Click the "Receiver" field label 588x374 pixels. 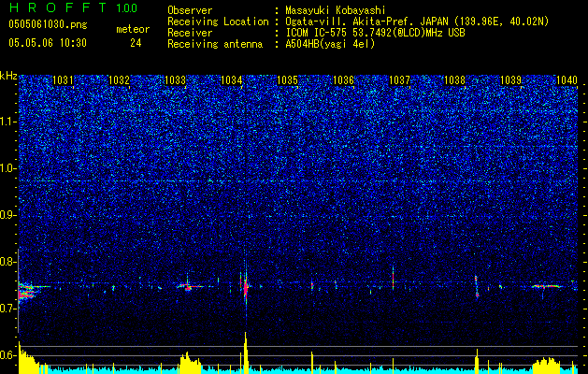coord(190,33)
